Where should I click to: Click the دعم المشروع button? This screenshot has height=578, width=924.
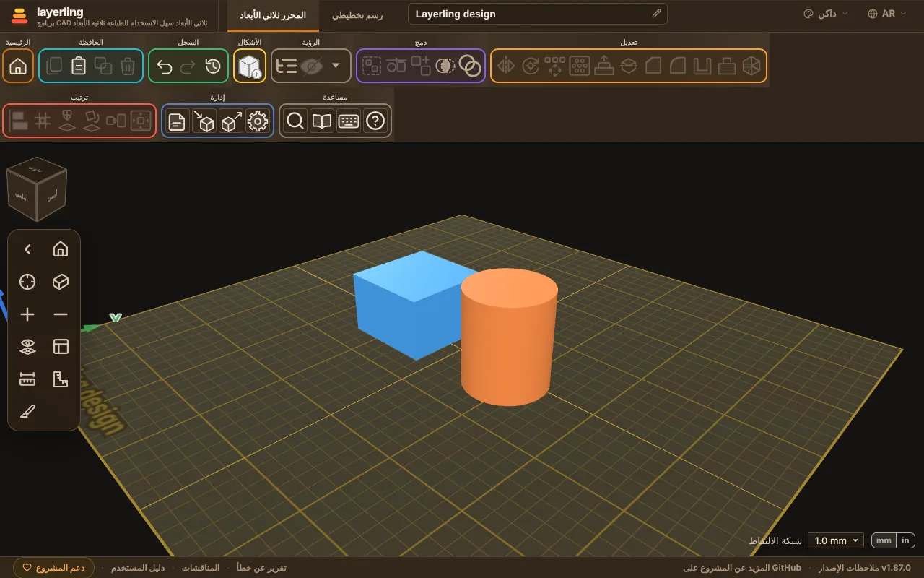pos(54,568)
